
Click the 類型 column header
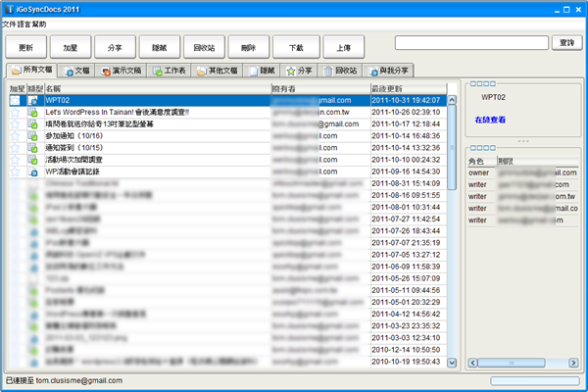click(x=35, y=89)
